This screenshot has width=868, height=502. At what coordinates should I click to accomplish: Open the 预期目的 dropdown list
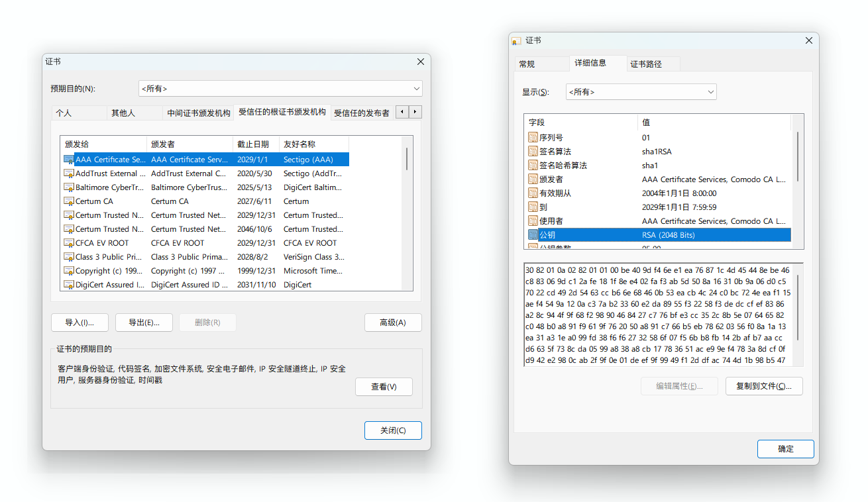(x=280, y=89)
